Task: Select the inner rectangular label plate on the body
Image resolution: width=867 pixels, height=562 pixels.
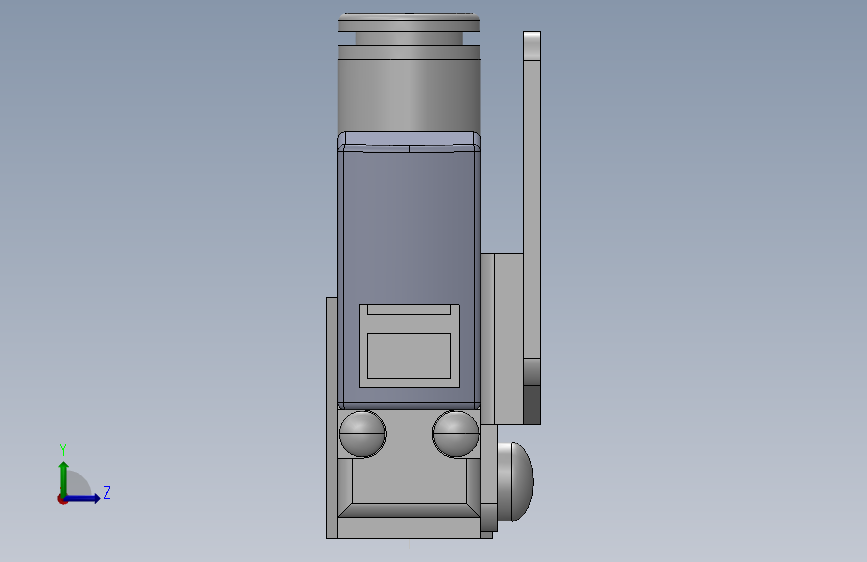Action: [409, 356]
